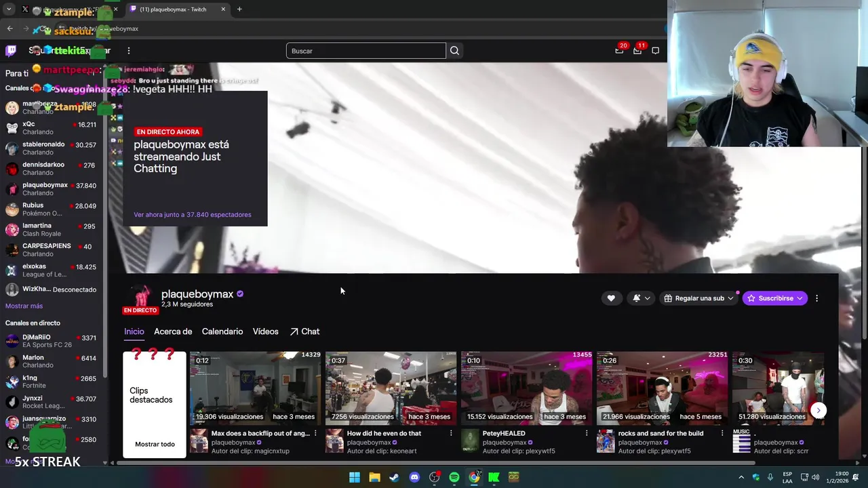This screenshot has width=868, height=488.
Task: Open options menu for PeteyHEALED clip
Action: tap(587, 433)
